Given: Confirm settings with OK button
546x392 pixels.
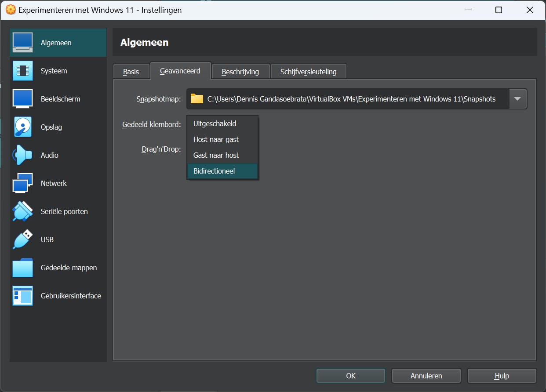Looking at the screenshot, I should click(350, 376).
